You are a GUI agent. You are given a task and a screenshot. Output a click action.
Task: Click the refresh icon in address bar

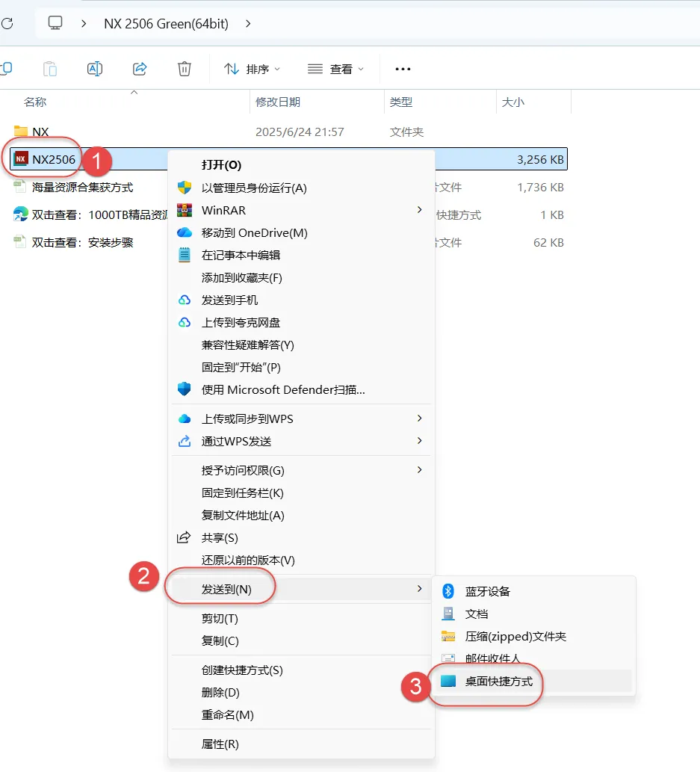(x=7, y=23)
